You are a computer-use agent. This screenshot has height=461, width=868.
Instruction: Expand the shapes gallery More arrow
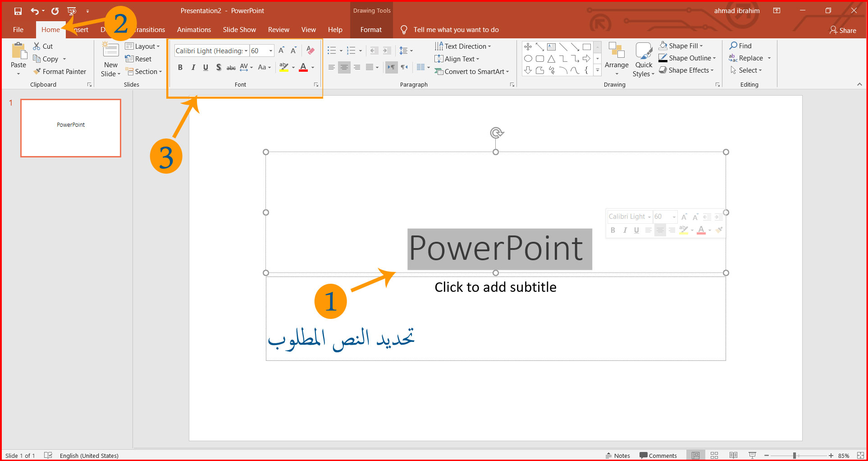(x=598, y=70)
